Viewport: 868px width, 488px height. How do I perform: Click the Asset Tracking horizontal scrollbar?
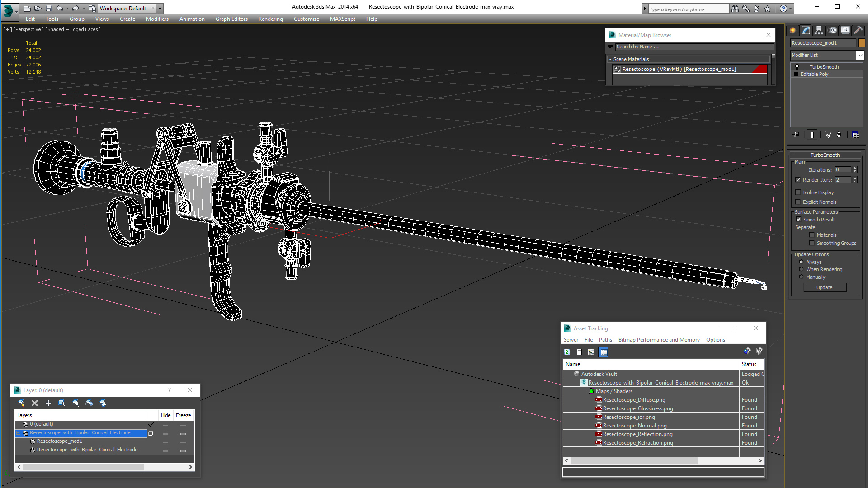[663, 460]
